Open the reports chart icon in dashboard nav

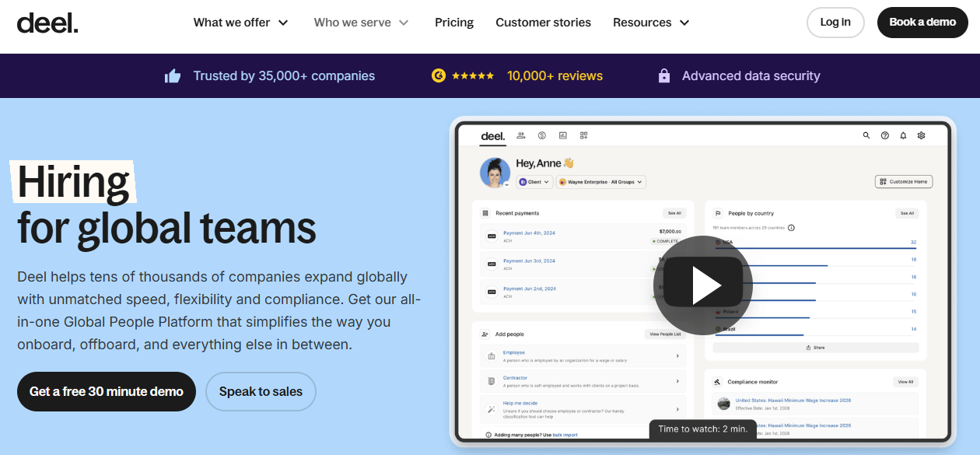[x=563, y=135]
